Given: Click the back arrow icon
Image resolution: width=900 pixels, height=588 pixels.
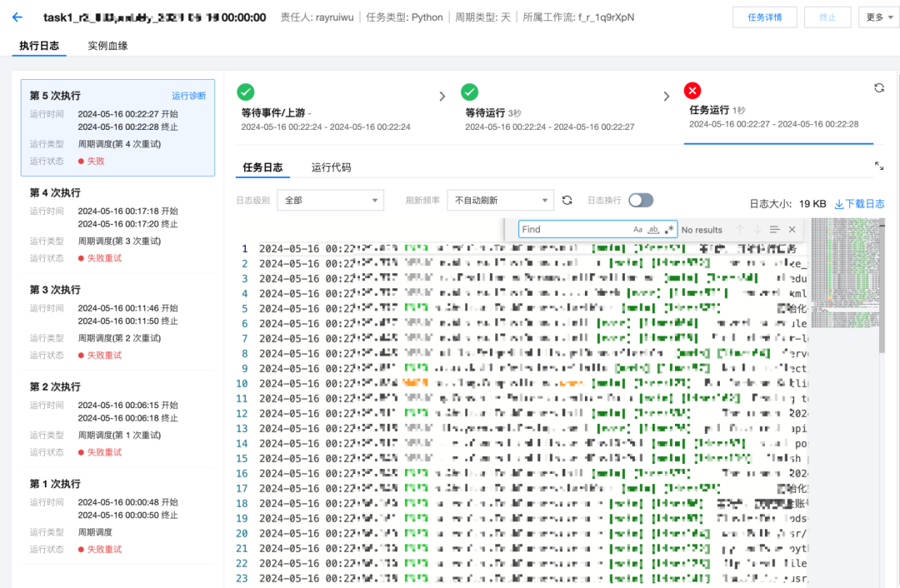Looking at the screenshot, I should (x=17, y=17).
